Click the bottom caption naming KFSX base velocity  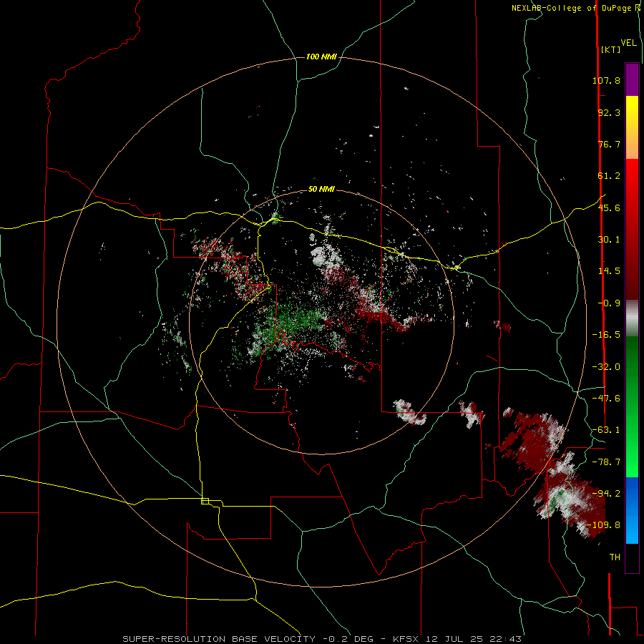pyautogui.click(x=322, y=639)
